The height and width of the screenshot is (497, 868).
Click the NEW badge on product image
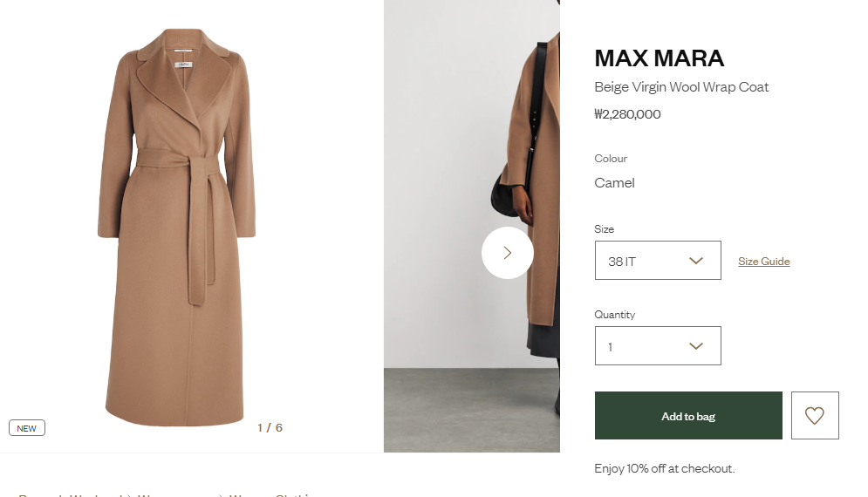tap(27, 428)
